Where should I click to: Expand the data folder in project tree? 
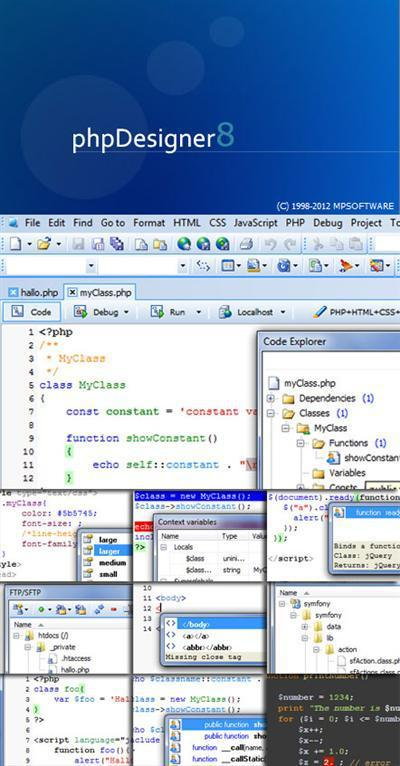[305, 627]
